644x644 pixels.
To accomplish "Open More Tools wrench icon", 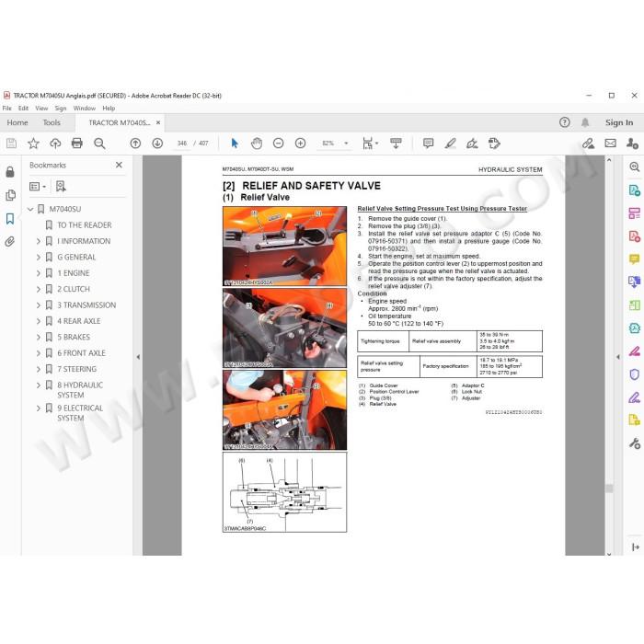I will coord(634,444).
